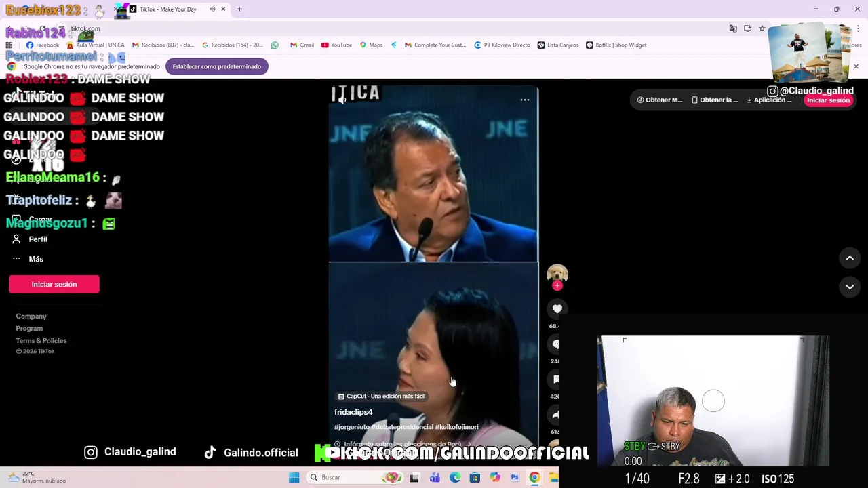Click the top-right Iniciar sesión button
Screen dimensions: 868x488
coord(828,100)
